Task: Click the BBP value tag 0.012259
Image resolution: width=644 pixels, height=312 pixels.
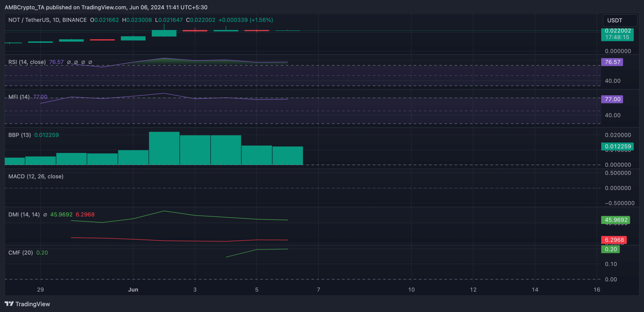Action: coord(617,146)
